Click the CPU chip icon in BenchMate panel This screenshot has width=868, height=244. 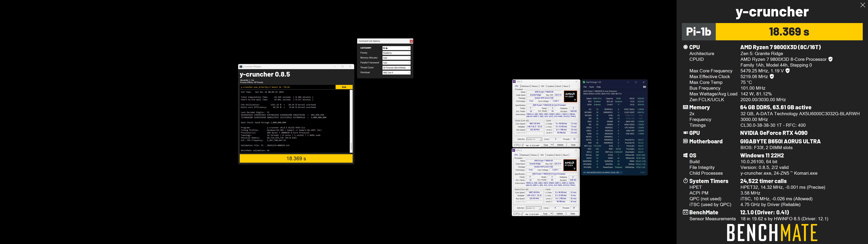[685, 47]
